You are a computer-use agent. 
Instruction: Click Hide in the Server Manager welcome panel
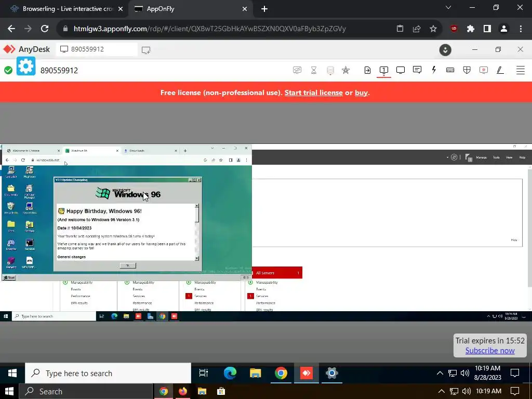(514, 240)
